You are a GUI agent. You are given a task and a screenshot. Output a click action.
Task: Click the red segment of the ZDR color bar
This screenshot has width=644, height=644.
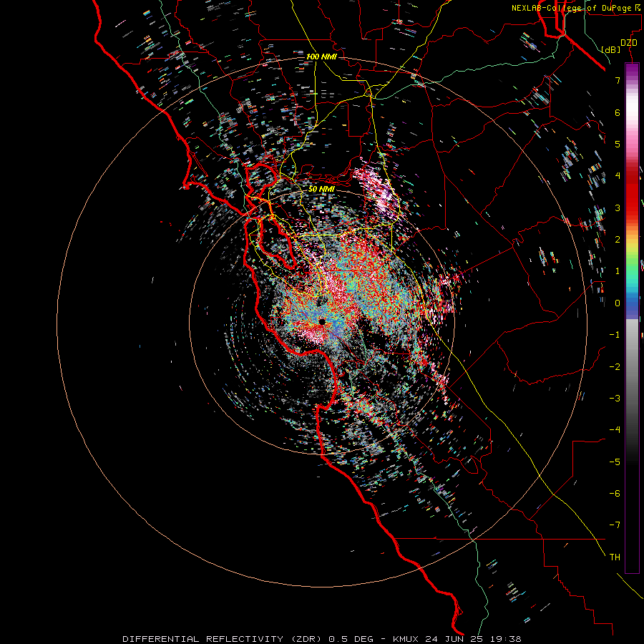[632, 197]
